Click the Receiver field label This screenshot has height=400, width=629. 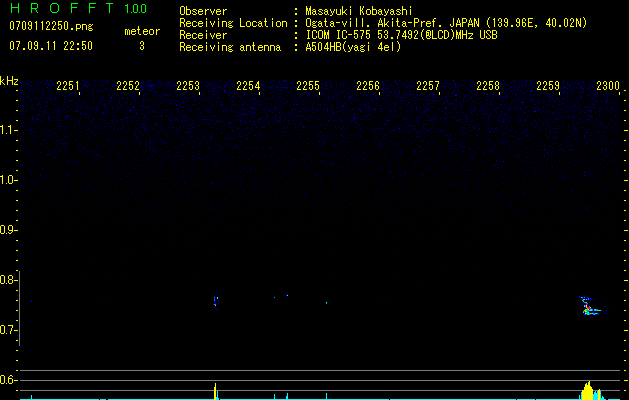(x=203, y=35)
